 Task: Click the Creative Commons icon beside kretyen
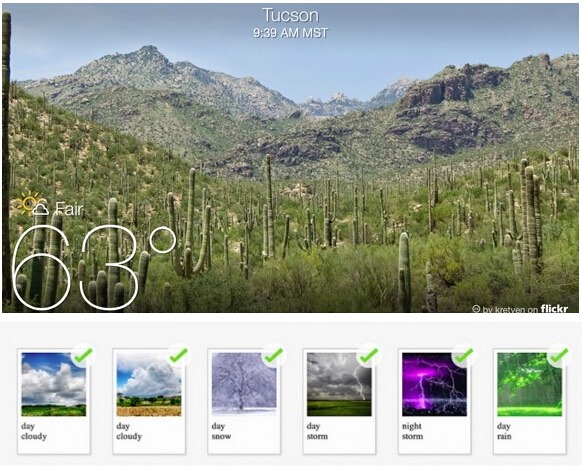(x=476, y=309)
